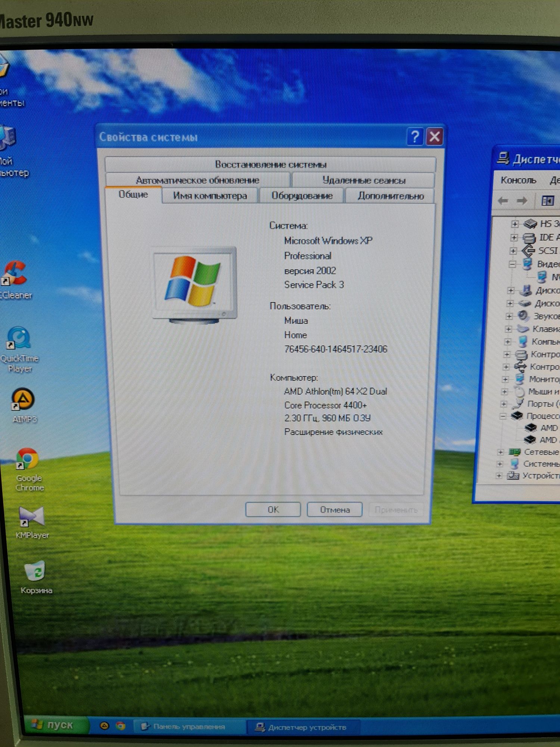Expand the HS modem device node
The image size is (560, 747).
pyautogui.click(x=515, y=224)
